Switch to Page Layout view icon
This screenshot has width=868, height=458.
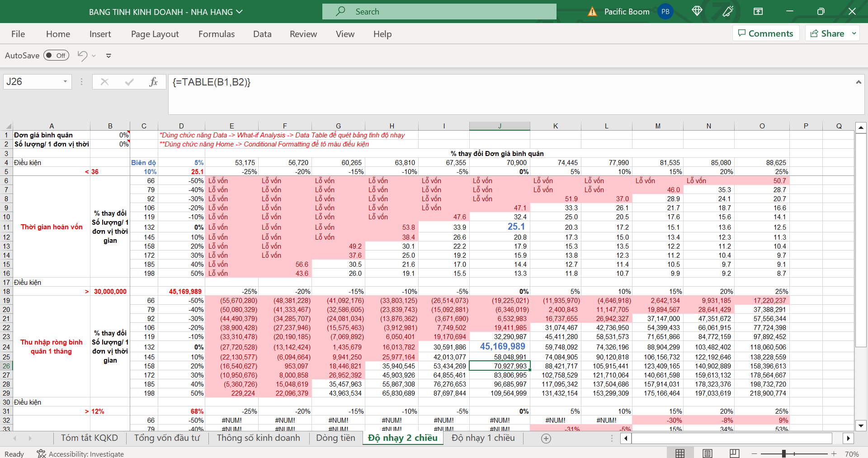point(708,453)
